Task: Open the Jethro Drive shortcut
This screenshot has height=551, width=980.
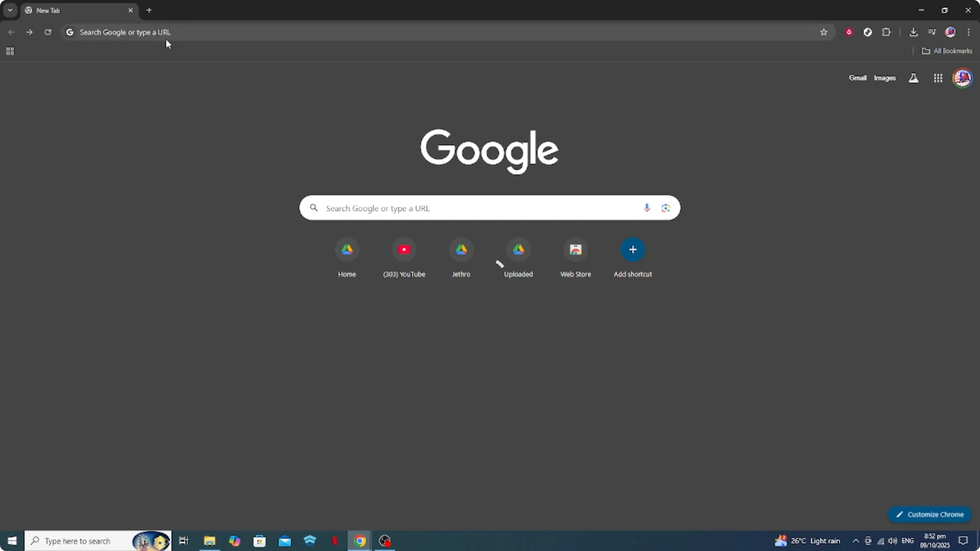Action: click(461, 250)
